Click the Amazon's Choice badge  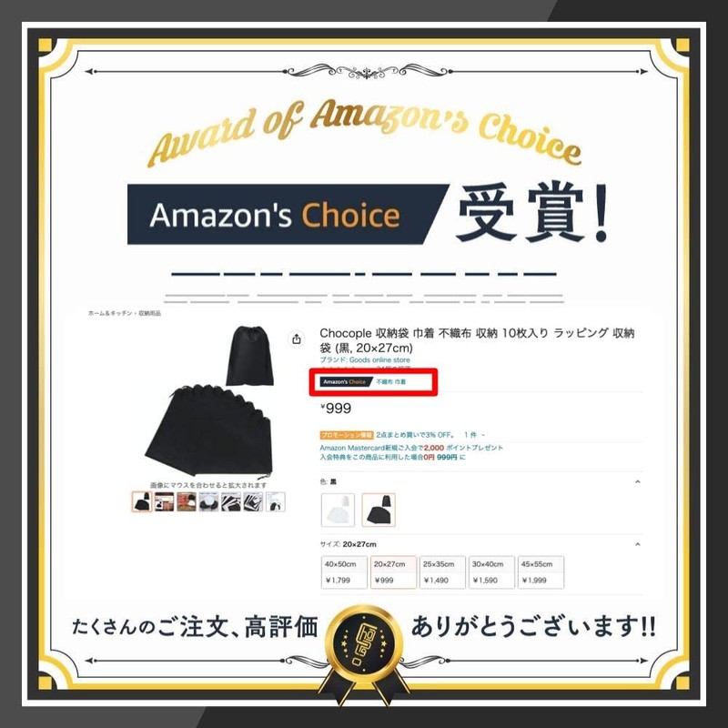(346, 381)
